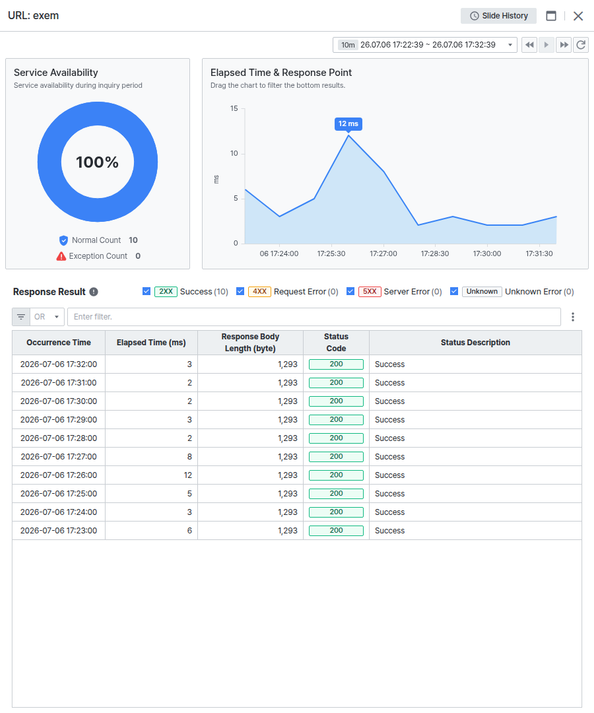This screenshot has width=594, height=713.
Task: Click the popup window layout icon
Action: [551, 16]
